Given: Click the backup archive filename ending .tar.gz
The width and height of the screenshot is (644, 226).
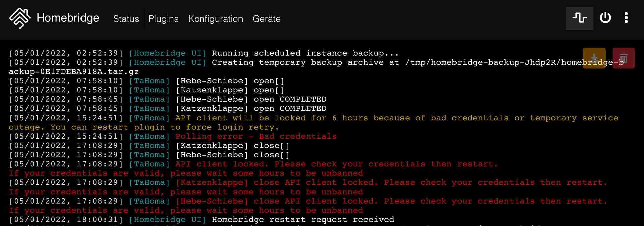Looking at the screenshot, I should click(x=74, y=72).
